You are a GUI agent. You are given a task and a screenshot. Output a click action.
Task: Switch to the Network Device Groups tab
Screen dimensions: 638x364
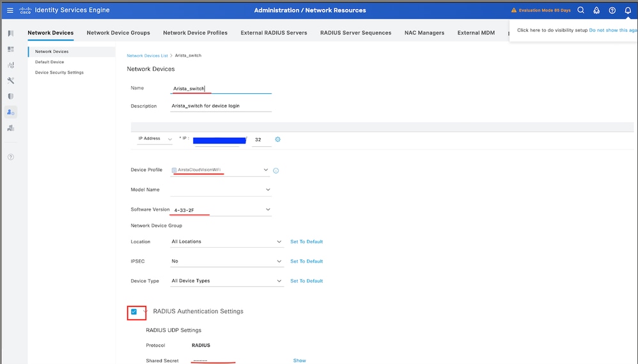pyautogui.click(x=118, y=33)
